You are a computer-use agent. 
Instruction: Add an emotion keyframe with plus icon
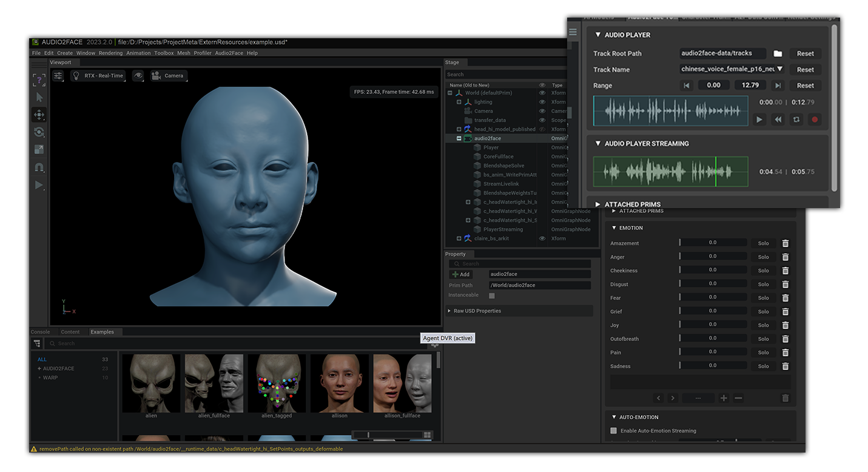tap(724, 398)
